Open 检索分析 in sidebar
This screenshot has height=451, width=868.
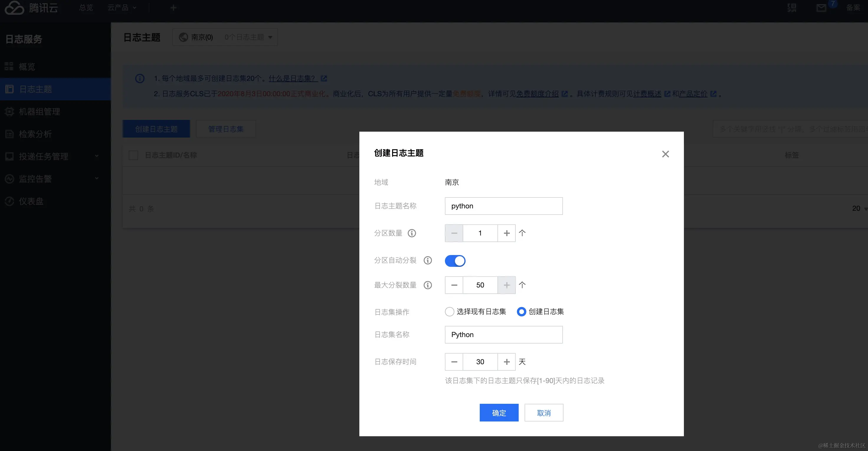click(x=35, y=134)
